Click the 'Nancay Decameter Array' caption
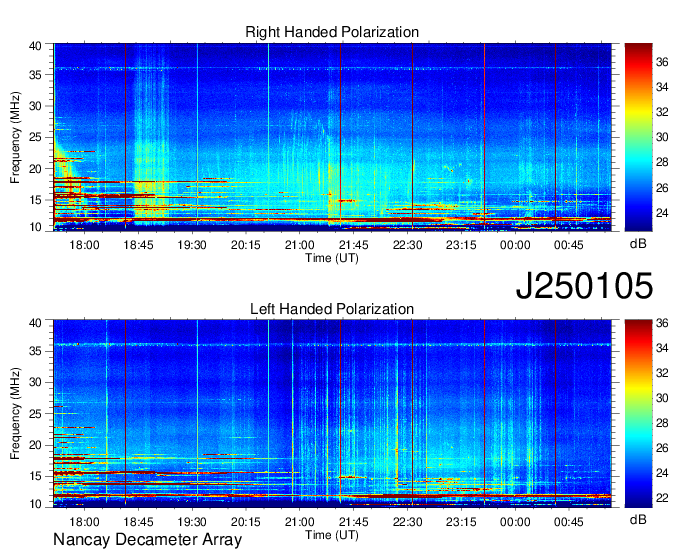The image size is (680, 552). point(147,539)
